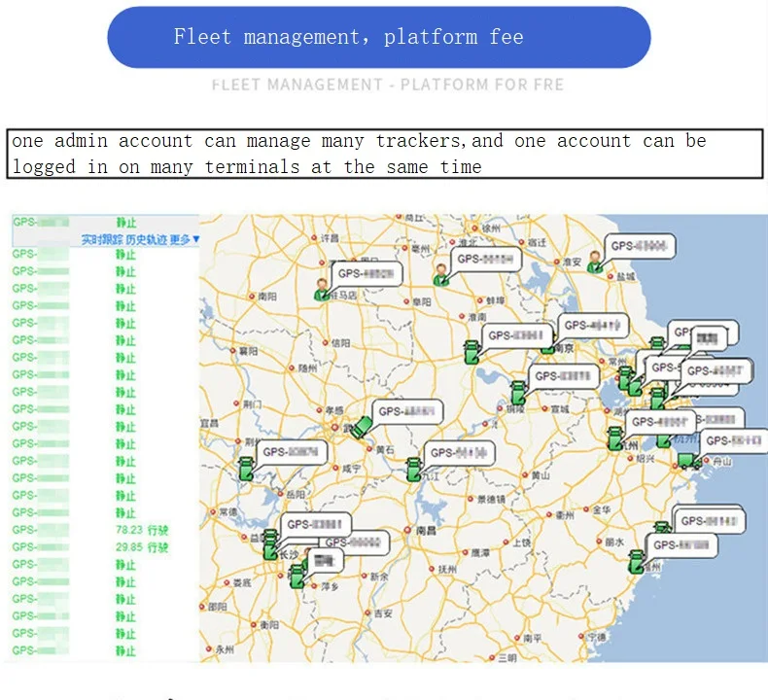Click the blue Fleet management banner button
This screenshot has width=768, height=700.
[378, 38]
